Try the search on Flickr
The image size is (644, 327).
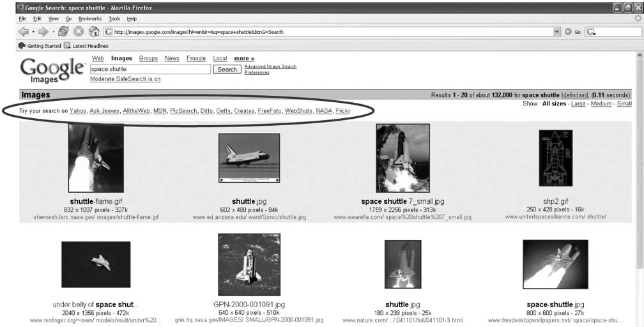342,111
